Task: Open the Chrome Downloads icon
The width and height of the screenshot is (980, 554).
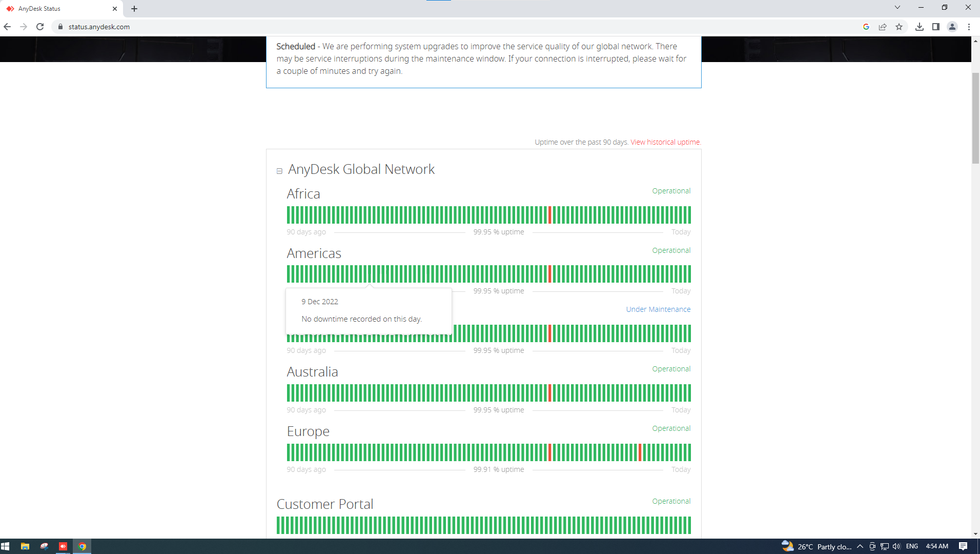Action: pyautogui.click(x=920, y=27)
